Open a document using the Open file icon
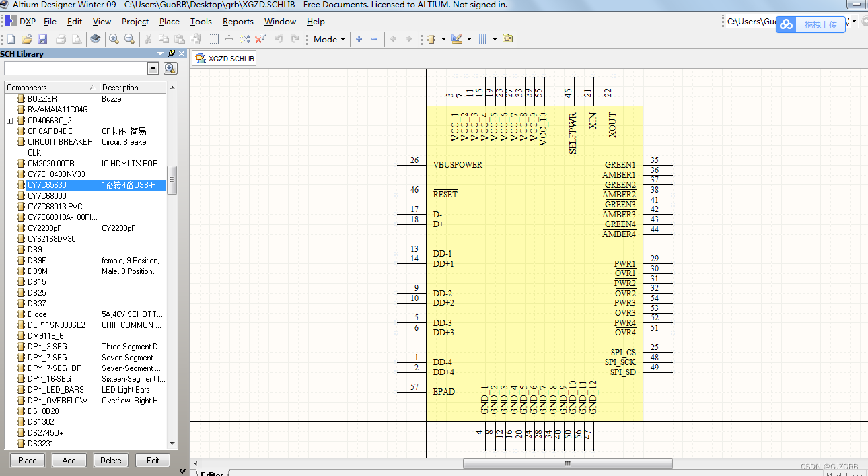Screen dimensions: 868x476 (x=28, y=38)
